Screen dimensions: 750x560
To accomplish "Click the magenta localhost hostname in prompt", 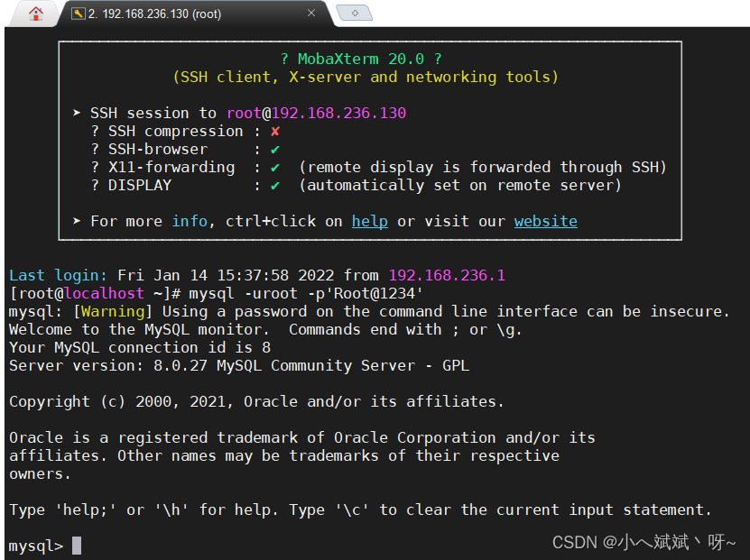I will coord(104,293).
